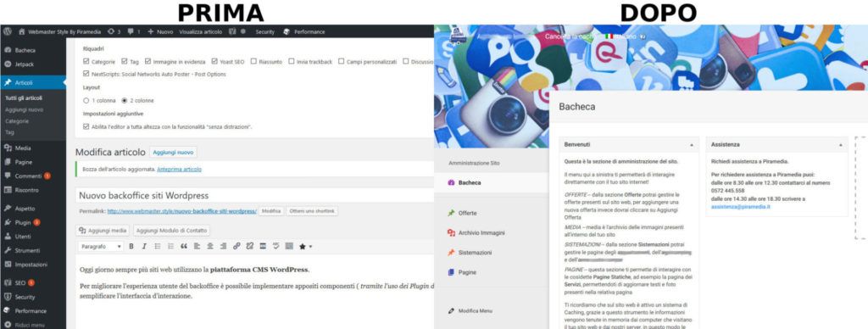Collapse the Assistenza widget panel
The height and width of the screenshot is (329, 868).
pyautogui.click(x=841, y=144)
